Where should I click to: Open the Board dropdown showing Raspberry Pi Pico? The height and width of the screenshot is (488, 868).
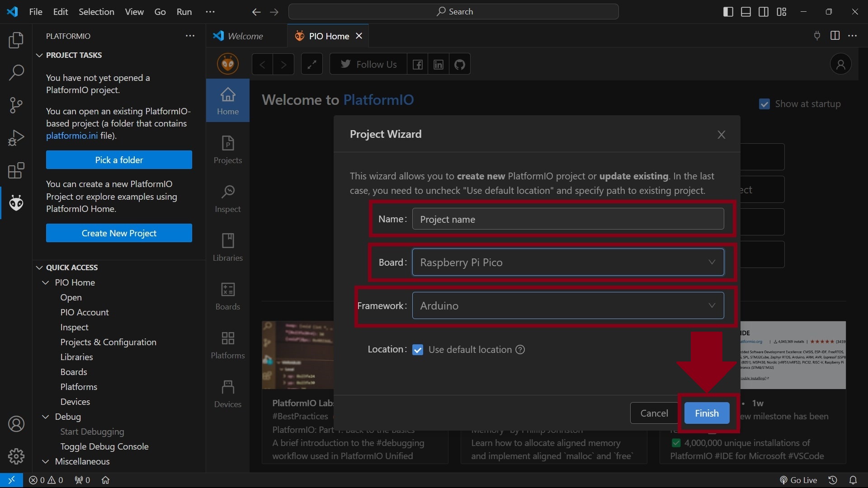pyautogui.click(x=568, y=263)
